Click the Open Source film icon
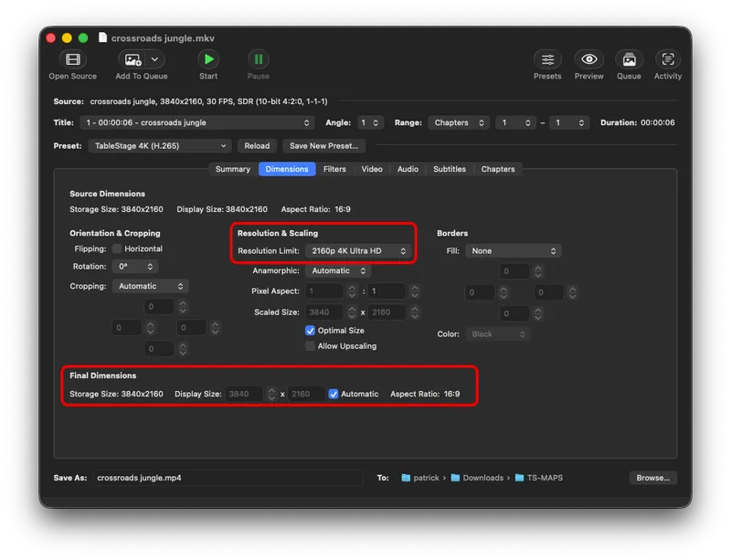 (x=73, y=59)
